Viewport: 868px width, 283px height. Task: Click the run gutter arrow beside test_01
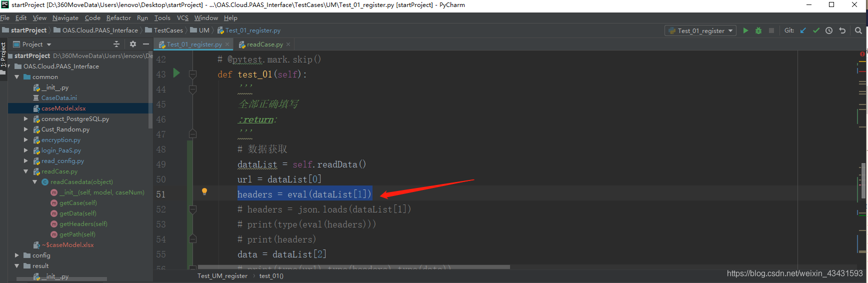point(176,73)
